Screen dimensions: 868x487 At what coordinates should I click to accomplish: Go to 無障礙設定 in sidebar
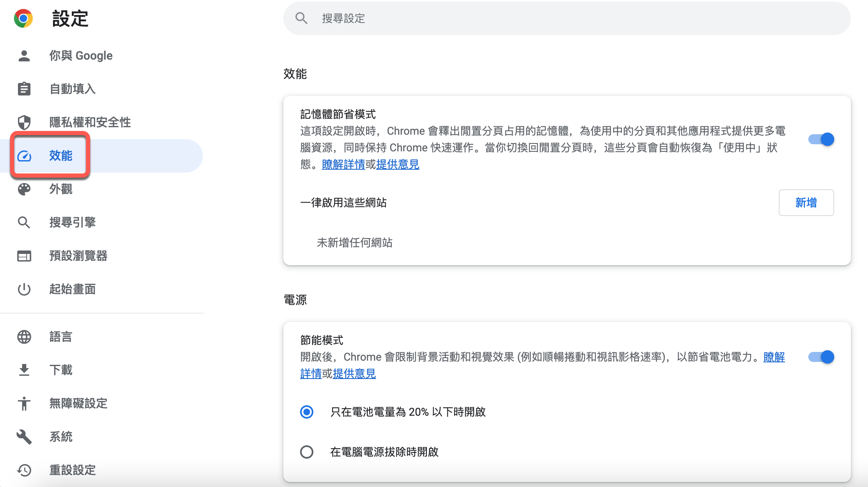coord(78,403)
